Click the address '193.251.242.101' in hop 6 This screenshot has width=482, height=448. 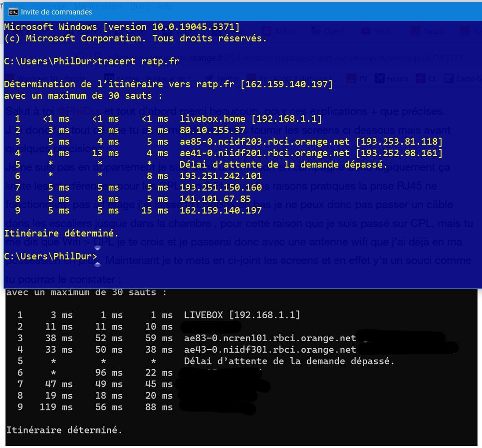[x=221, y=176]
